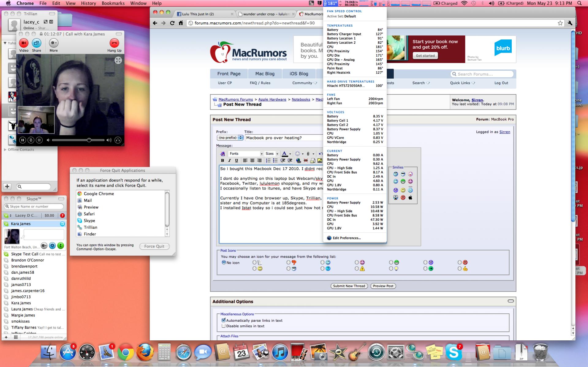588x367 pixels.
Task: Toggle video in the Skype call
Action: [x=24, y=43]
